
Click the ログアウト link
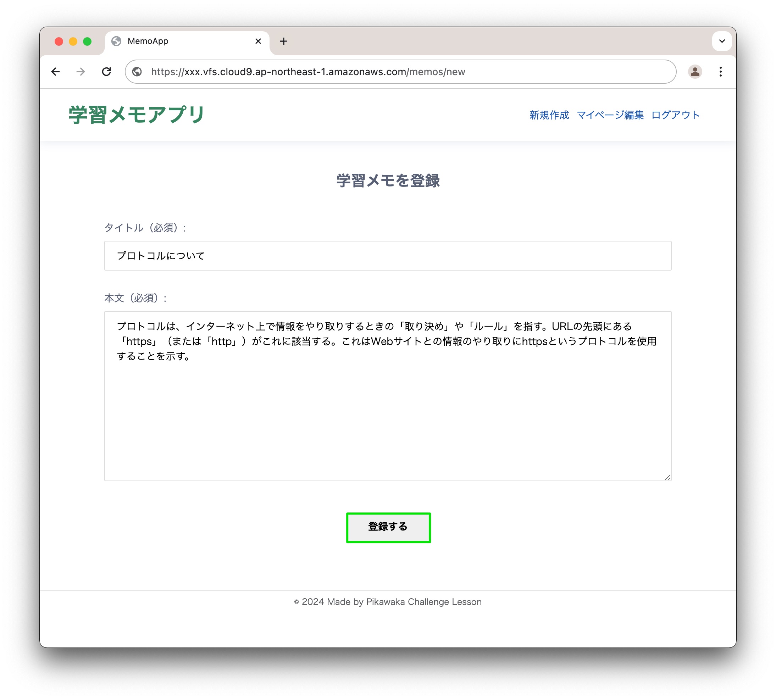675,115
